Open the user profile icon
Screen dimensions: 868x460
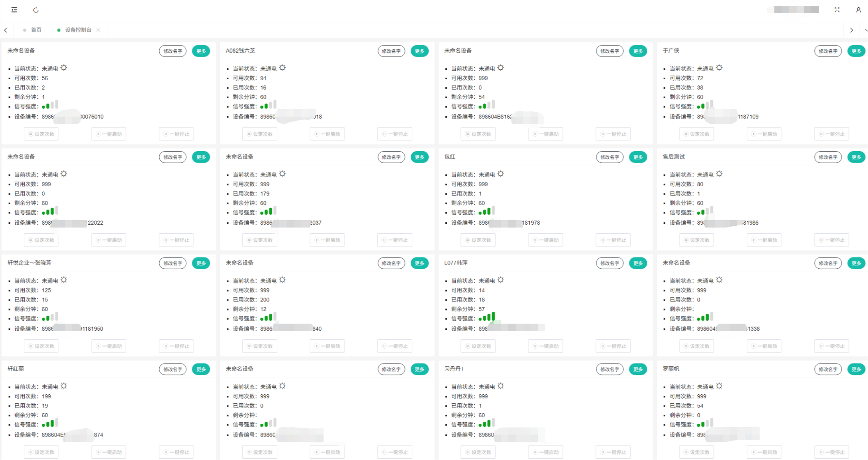858,10
